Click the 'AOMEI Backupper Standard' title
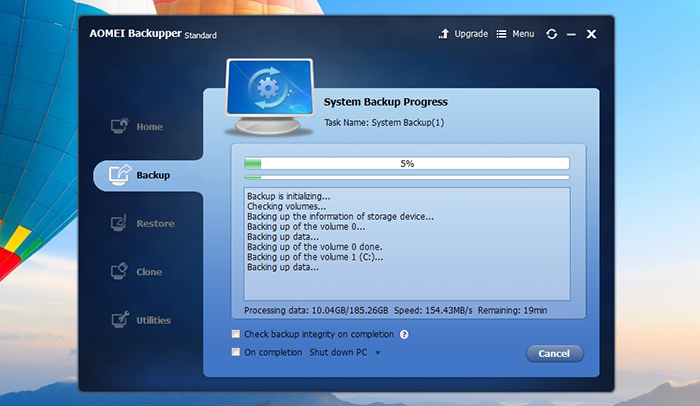 pos(153,34)
